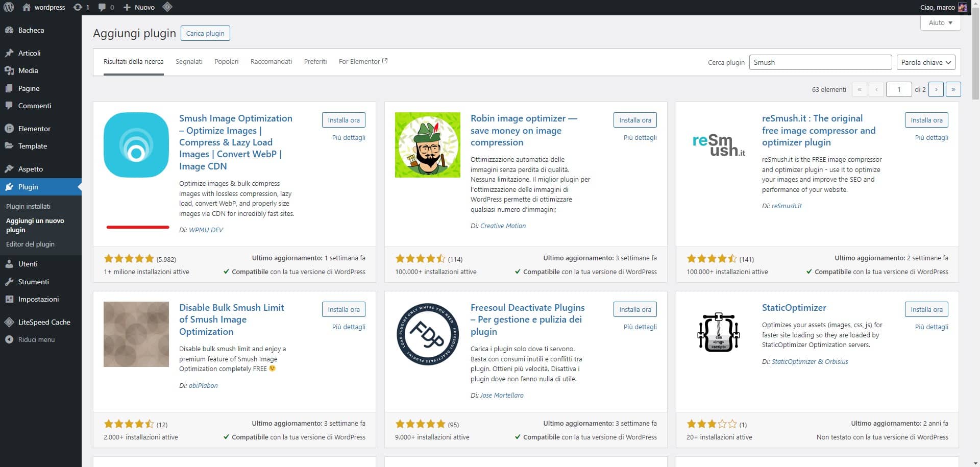Open author link Creative Motion
The width and height of the screenshot is (980, 467).
pyautogui.click(x=503, y=226)
